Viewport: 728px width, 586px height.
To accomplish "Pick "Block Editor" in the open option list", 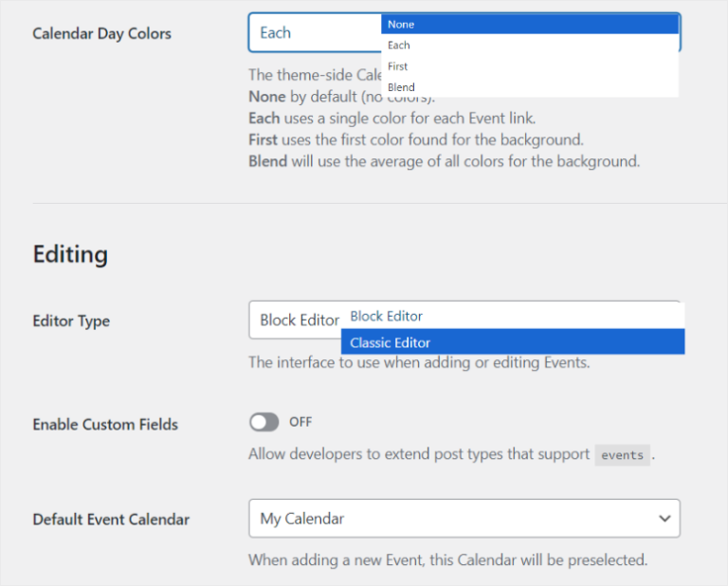I will (x=512, y=316).
